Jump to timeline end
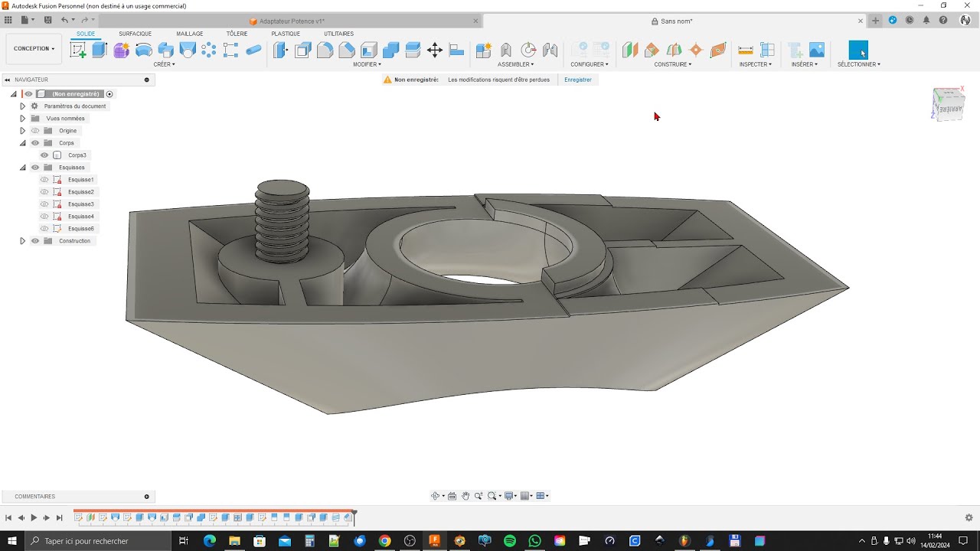Screen dimensions: 980x551 (x=59, y=518)
